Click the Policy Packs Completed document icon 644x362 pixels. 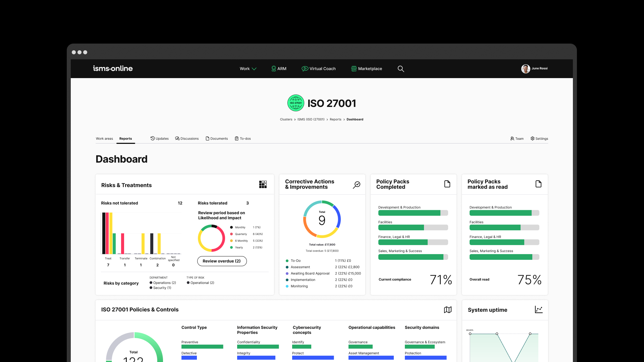[447, 184]
